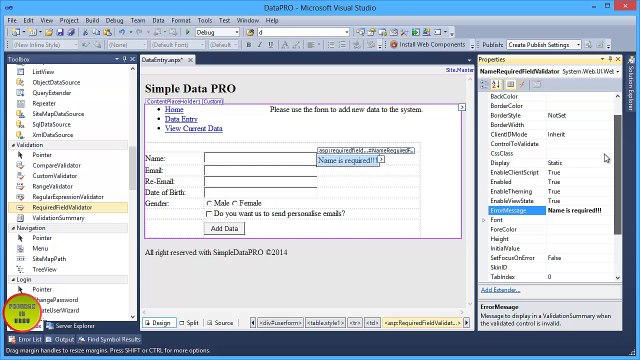Show Properties page icon in Properties panel
The height and width of the screenshot is (360, 640).
[510, 84]
